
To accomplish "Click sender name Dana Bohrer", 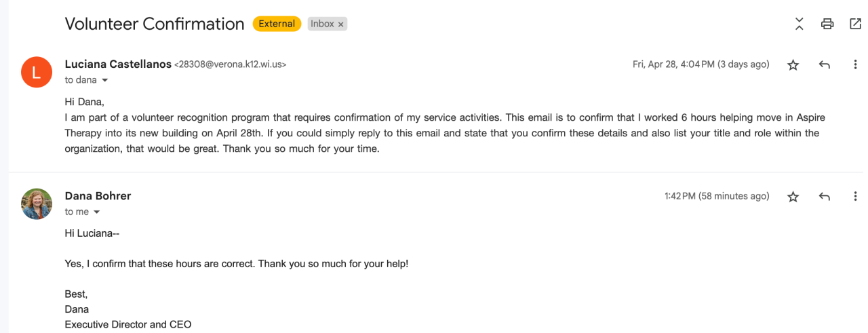I will [x=98, y=196].
